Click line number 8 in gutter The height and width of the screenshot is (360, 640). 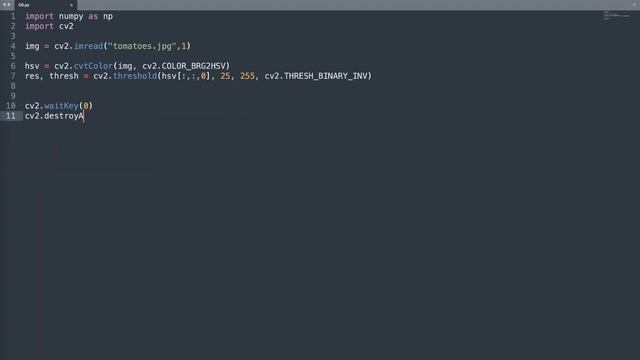coord(13,86)
